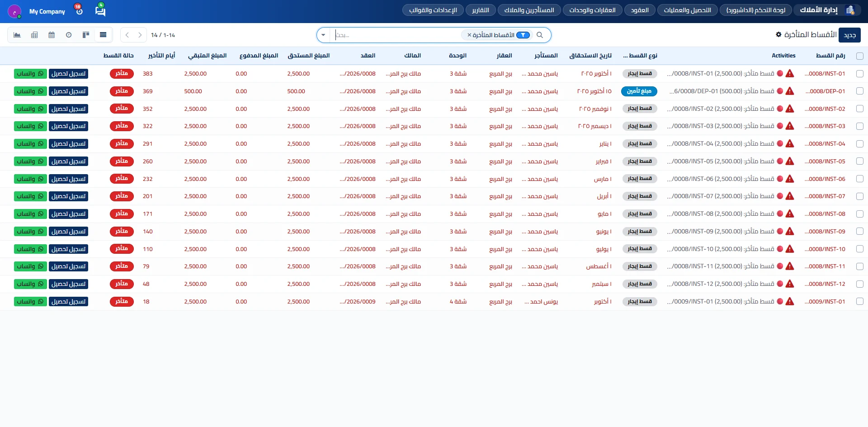Open the المستأجرين والملاك menu

[529, 10]
